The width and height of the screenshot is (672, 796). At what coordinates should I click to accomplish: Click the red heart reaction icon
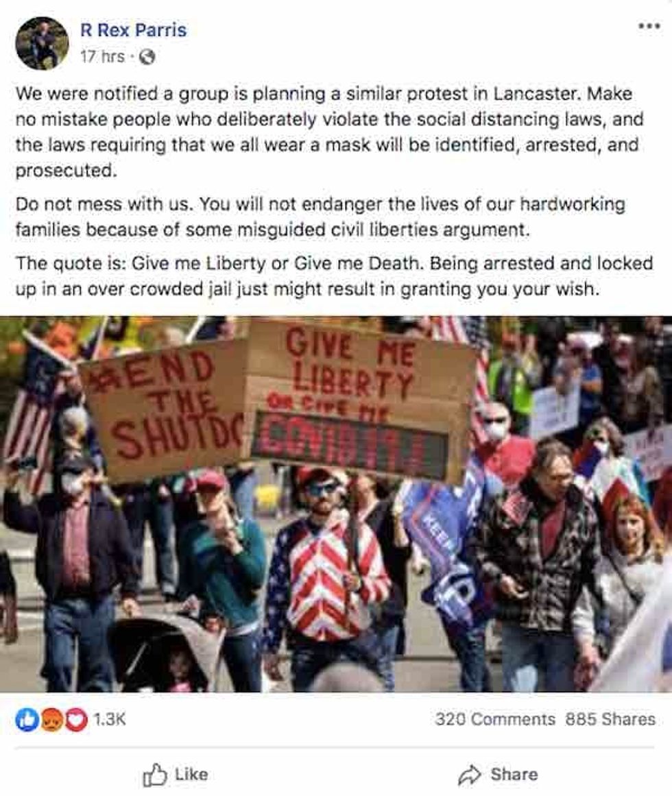coord(75,719)
